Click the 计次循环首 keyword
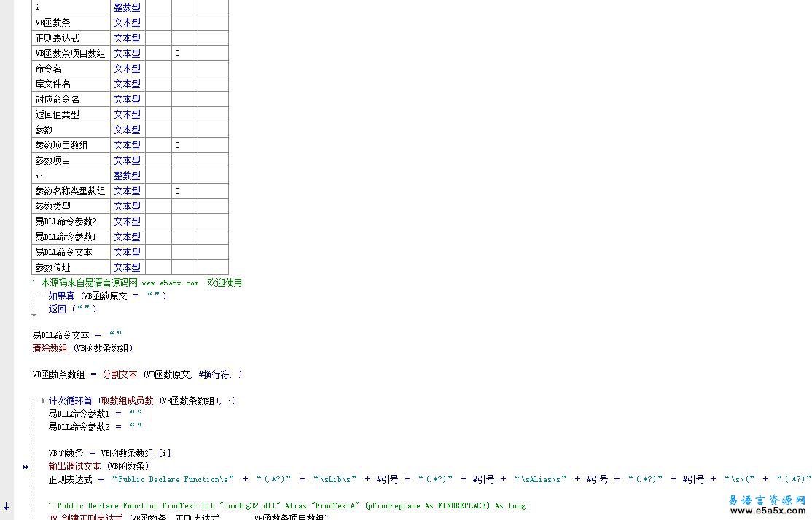 (x=71, y=401)
